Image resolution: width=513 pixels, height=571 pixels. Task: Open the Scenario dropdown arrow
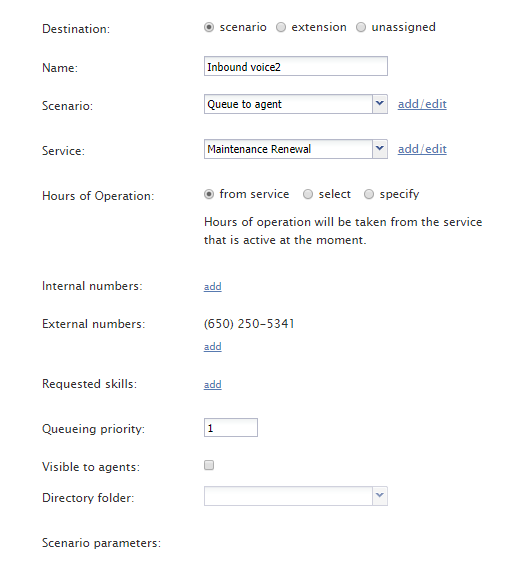tap(380, 104)
